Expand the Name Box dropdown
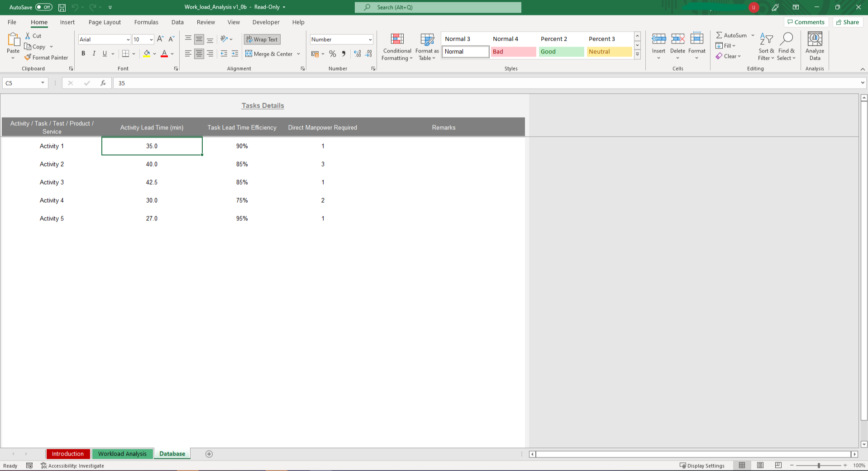 tap(43, 83)
